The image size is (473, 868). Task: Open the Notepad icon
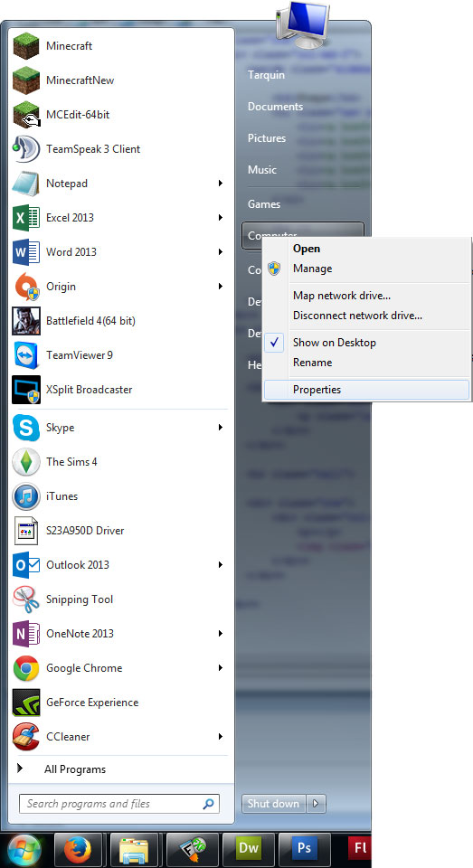(26, 184)
